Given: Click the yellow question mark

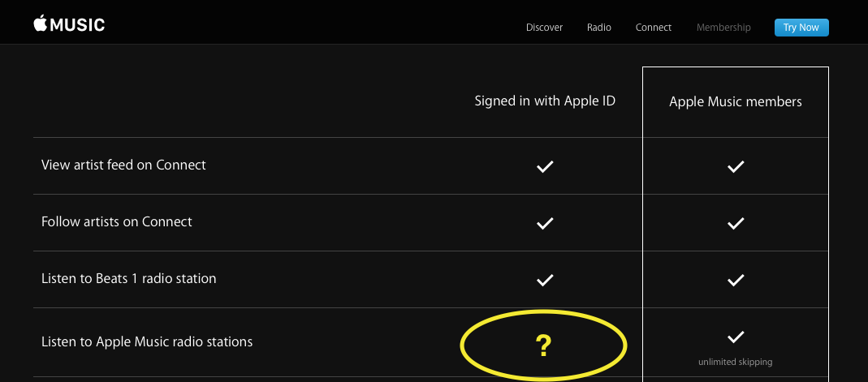Looking at the screenshot, I should point(543,346).
